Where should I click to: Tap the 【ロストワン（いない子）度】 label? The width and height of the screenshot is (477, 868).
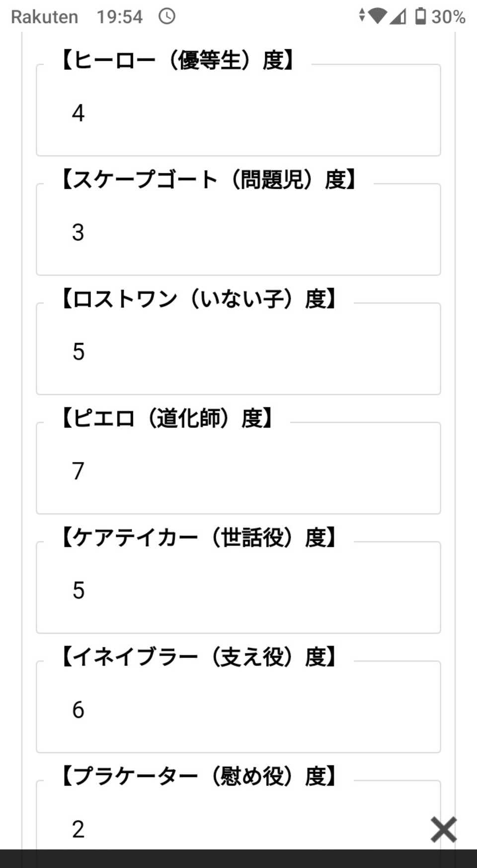pos(199,299)
